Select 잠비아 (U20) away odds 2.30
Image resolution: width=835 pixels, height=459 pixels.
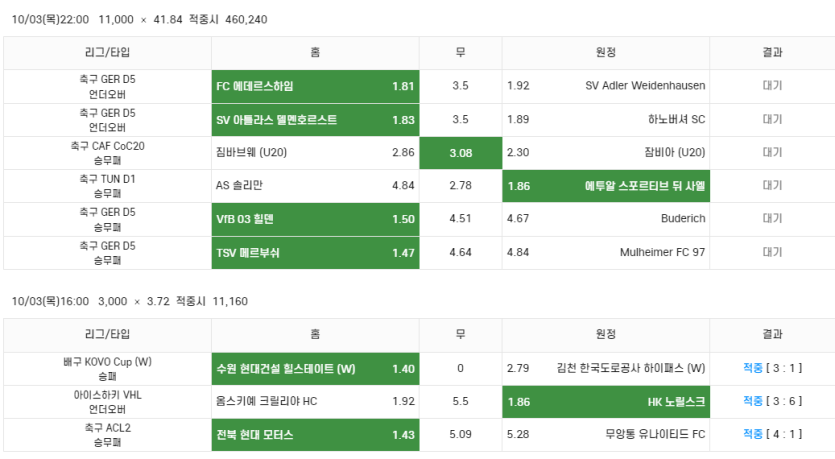606,153
